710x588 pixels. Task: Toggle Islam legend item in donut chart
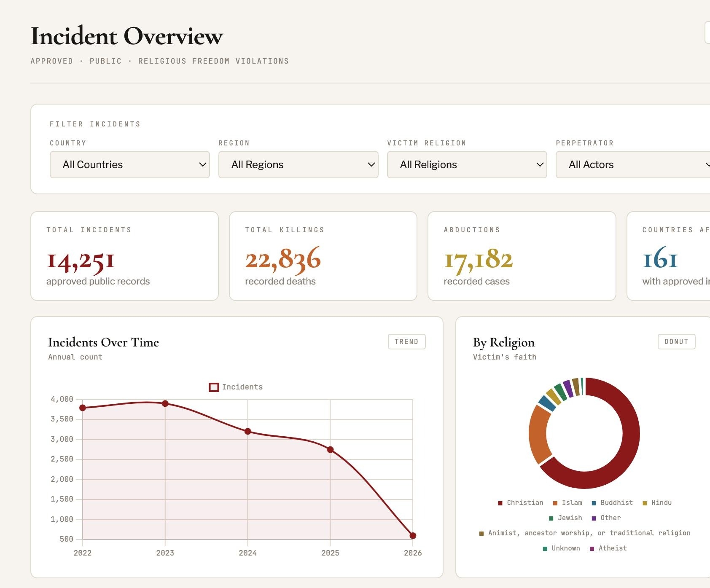(x=567, y=503)
